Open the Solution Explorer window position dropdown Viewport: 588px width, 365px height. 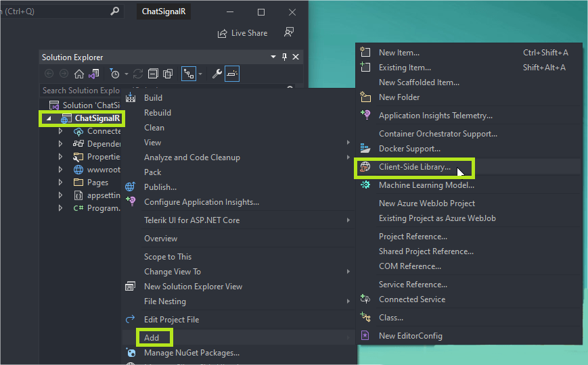273,57
